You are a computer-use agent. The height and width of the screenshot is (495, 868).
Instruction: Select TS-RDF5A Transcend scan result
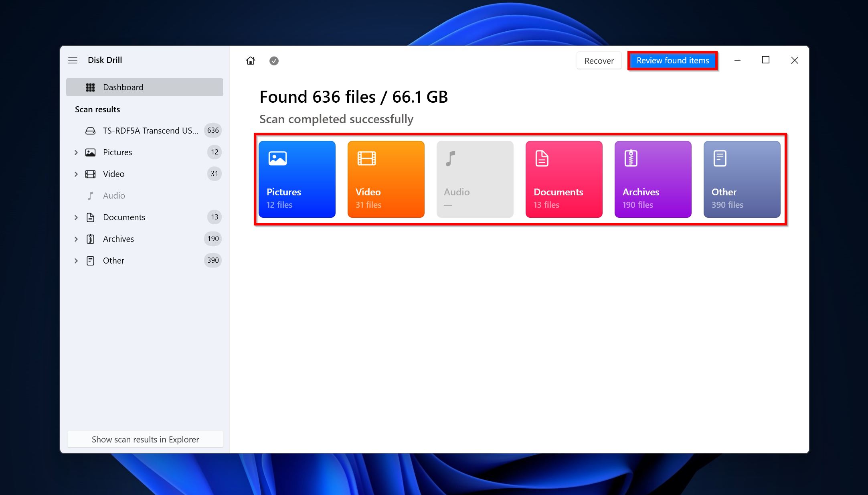coord(146,130)
